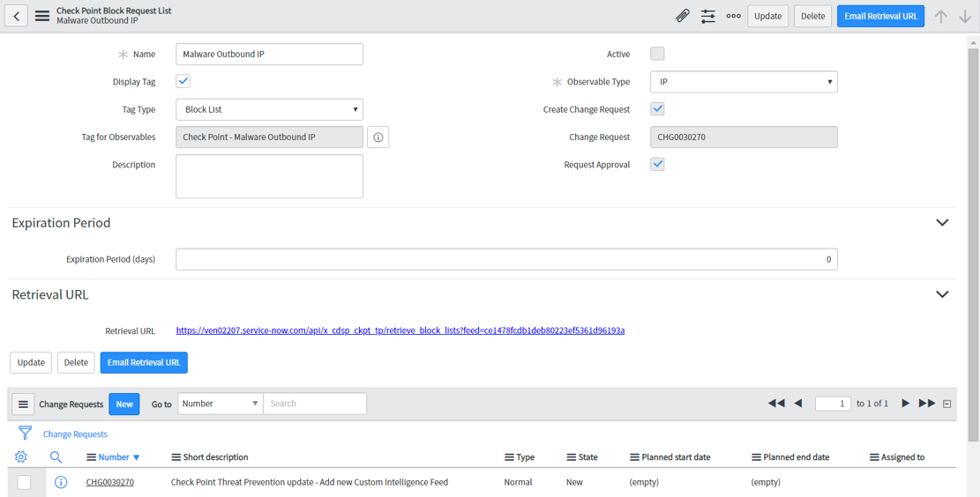The height and width of the screenshot is (497, 980).
Task: Focus the Expiration Period days field
Action: pos(507,260)
